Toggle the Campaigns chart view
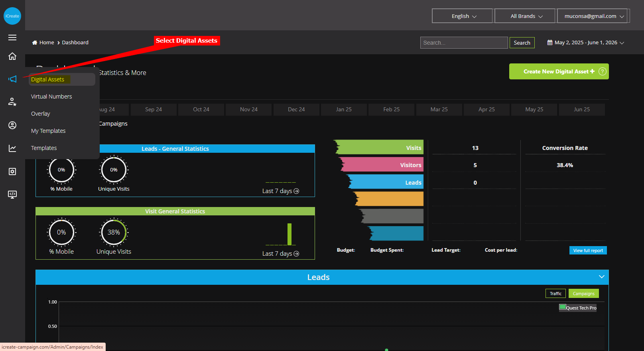This screenshot has height=351, width=644. click(583, 294)
